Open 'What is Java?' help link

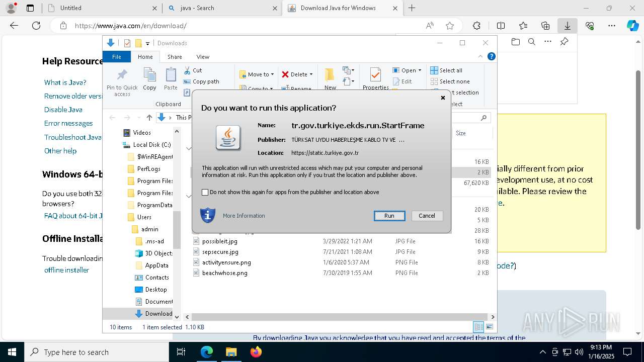65,82
